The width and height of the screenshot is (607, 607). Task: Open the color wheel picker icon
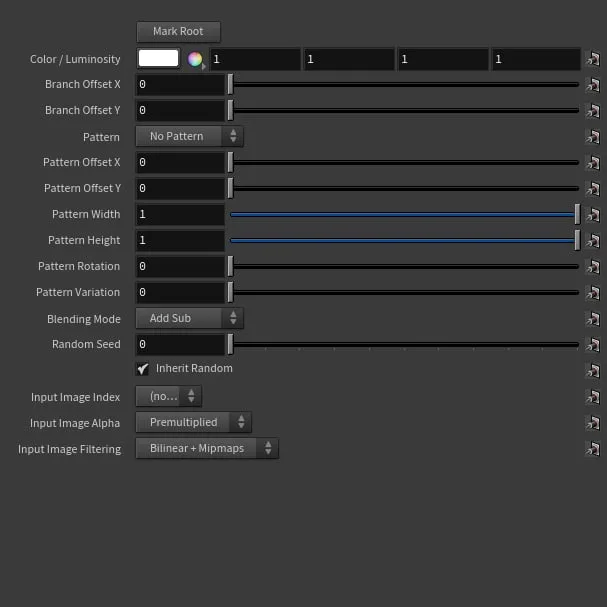click(x=195, y=59)
